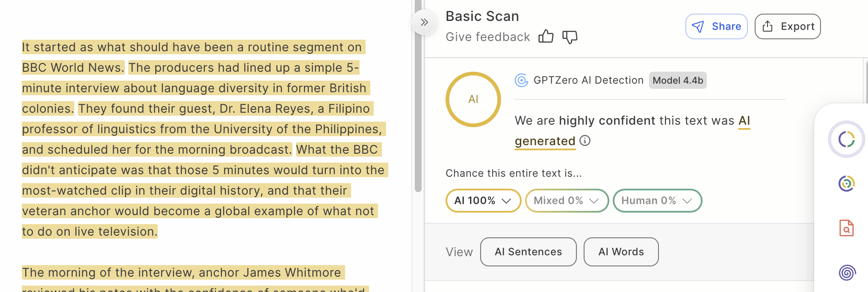The width and height of the screenshot is (868, 292).
Task: Click the Share button
Action: (716, 26)
